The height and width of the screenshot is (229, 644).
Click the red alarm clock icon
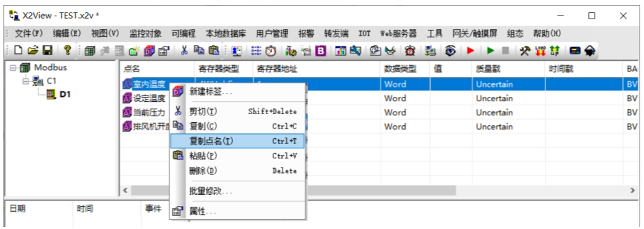[410, 50]
